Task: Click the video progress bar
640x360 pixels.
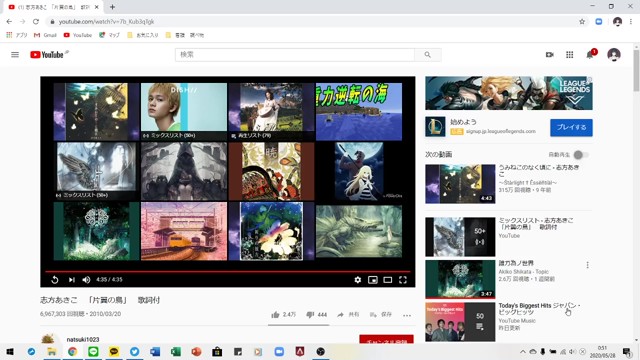Action: click(x=227, y=271)
